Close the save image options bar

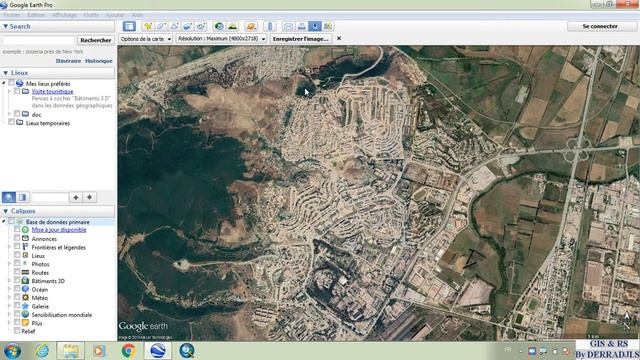[339, 38]
